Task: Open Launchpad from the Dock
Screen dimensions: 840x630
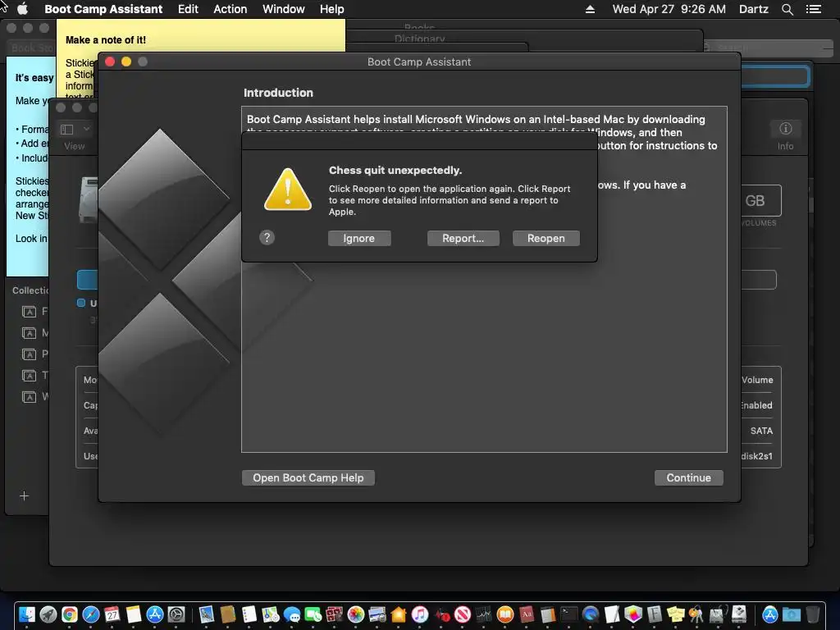Action: click(x=48, y=614)
